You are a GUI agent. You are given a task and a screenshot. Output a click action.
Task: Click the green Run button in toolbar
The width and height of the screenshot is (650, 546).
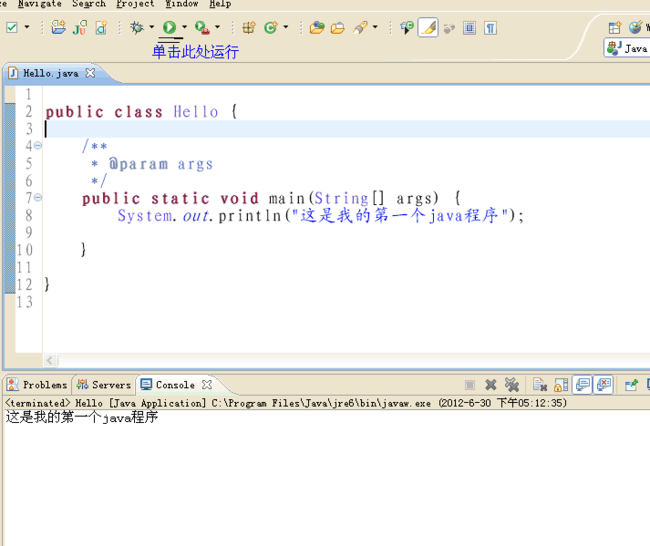(x=169, y=27)
